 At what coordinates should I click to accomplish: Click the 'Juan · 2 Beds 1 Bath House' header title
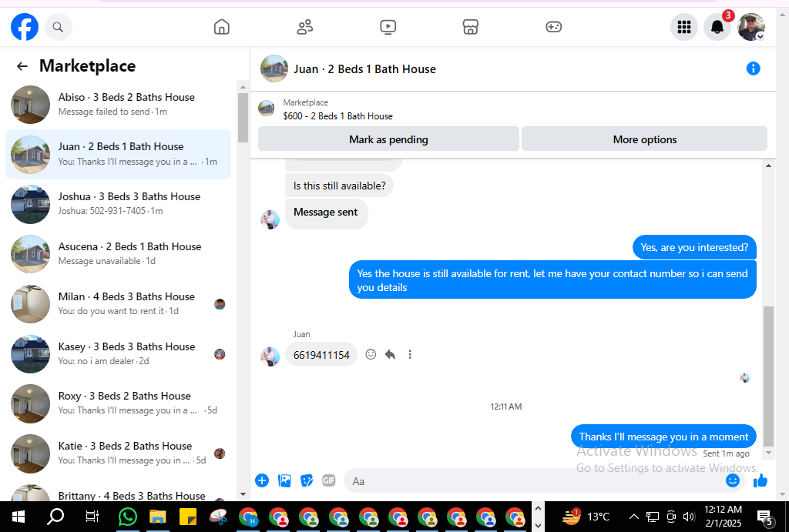point(364,69)
